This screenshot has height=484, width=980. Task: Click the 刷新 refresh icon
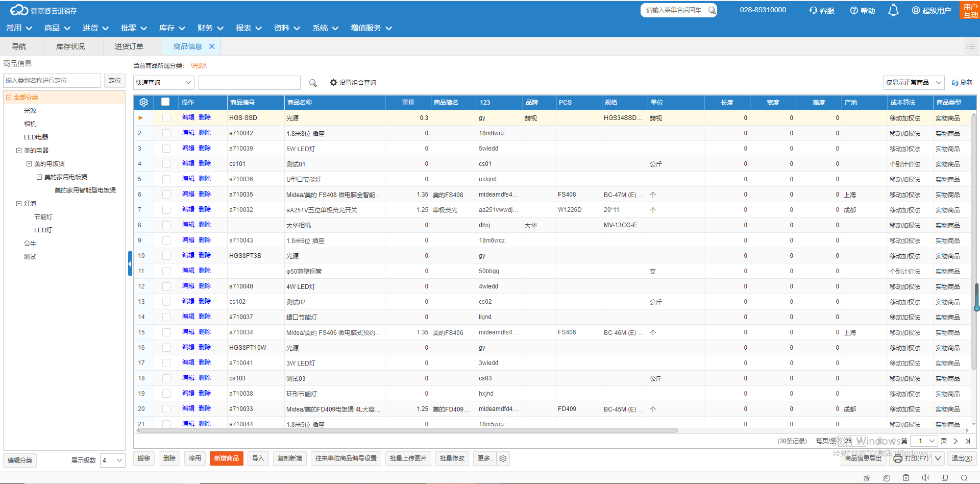click(954, 83)
